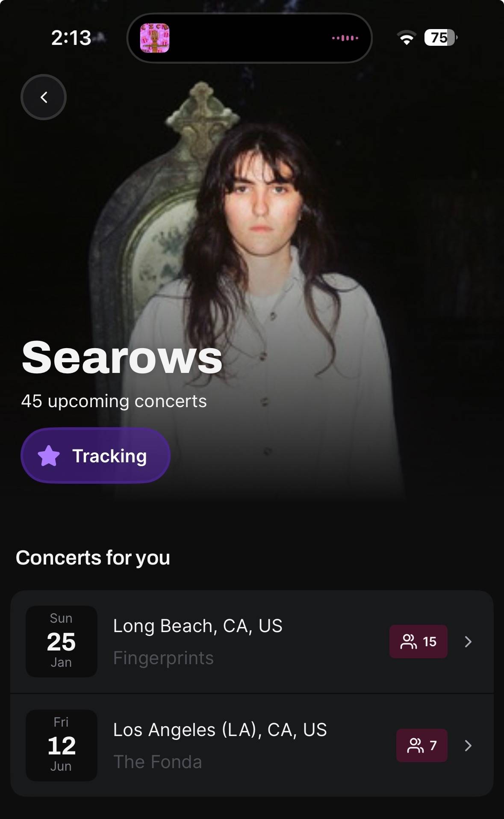Viewport: 504px width, 819px height.
Task: Expand Los Angeles concert with chevron
Action: pyautogui.click(x=468, y=745)
